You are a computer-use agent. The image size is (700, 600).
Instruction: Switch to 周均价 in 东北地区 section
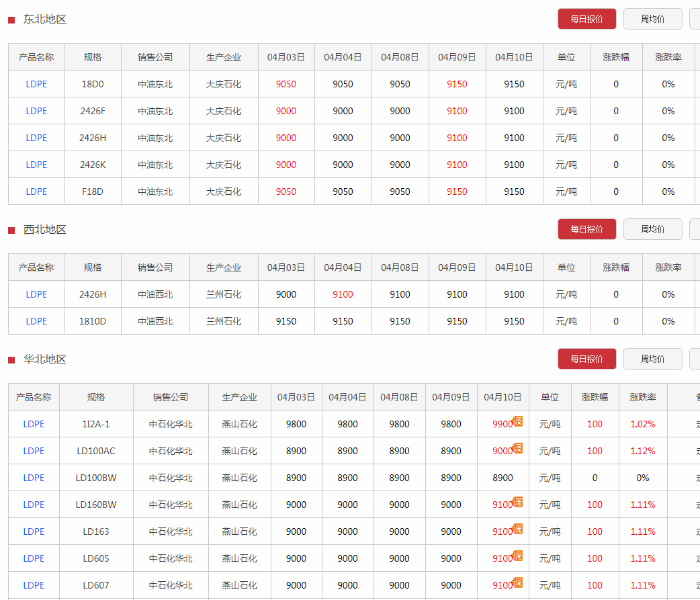tap(653, 19)
